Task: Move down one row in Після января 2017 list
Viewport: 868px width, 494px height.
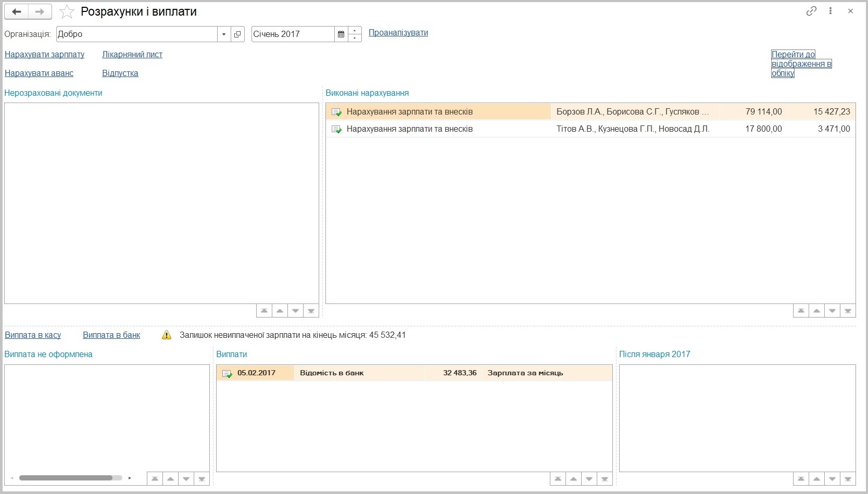Action: coord(832,479)
